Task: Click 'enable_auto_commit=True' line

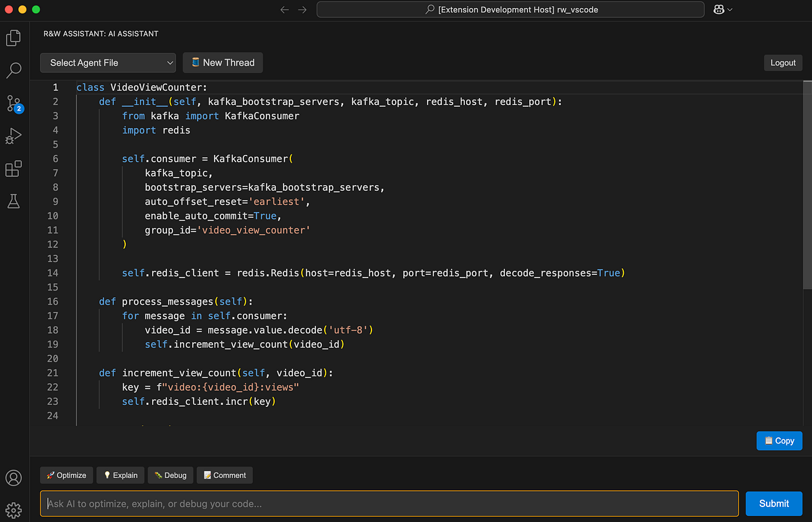Action: [212, 216]
